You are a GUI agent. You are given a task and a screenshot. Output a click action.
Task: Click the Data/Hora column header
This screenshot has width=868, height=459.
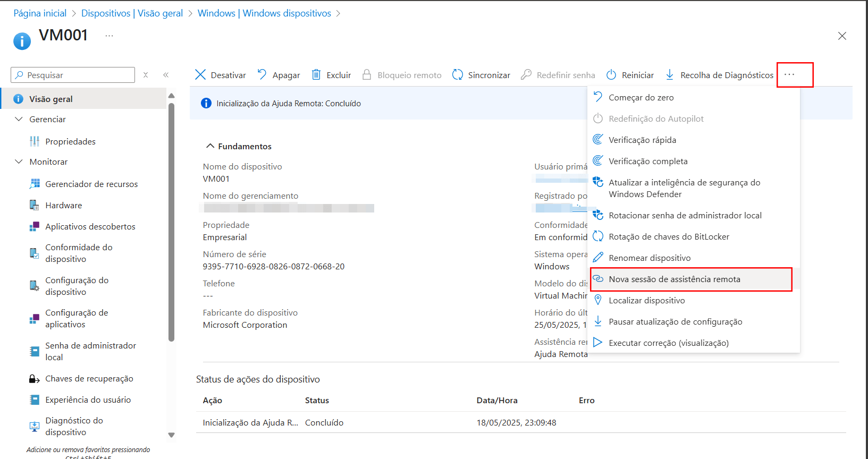(497, 400)
